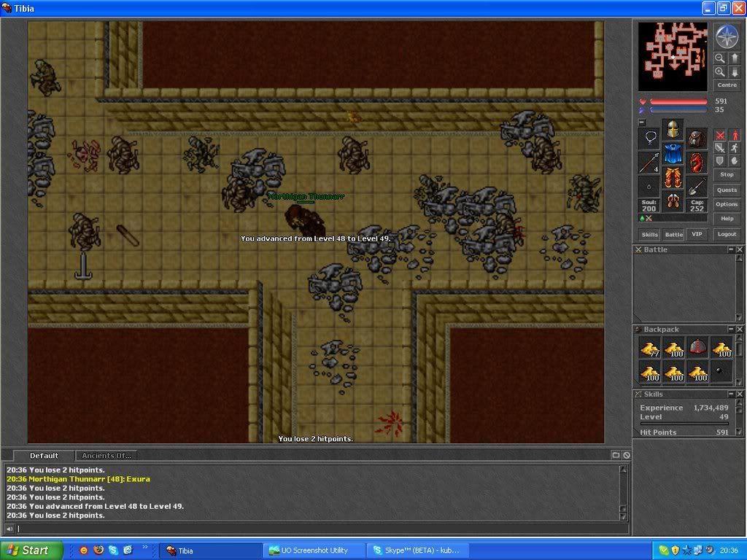The image size is (747, 560).
Task: Minimize the Backpack panel
Action: (x=731, y=329)
